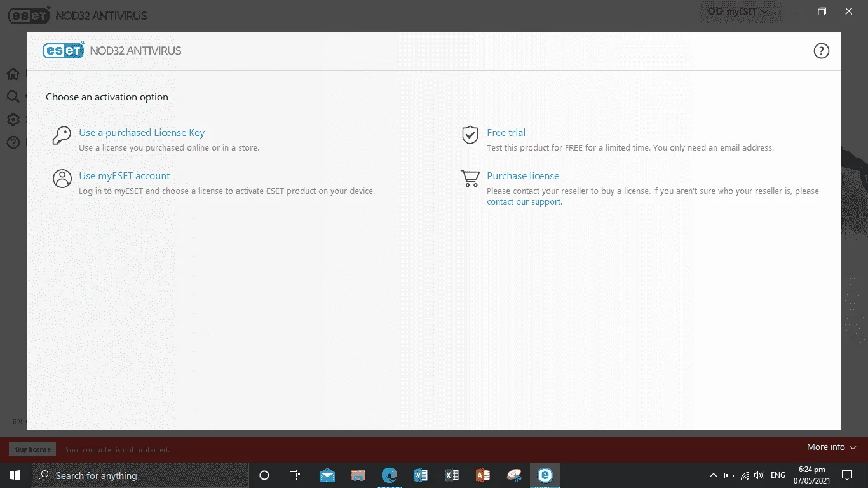This screenshot has width=868, height=488.
Task: Open Cortana from the taskbar
Action: coord(264,475)
